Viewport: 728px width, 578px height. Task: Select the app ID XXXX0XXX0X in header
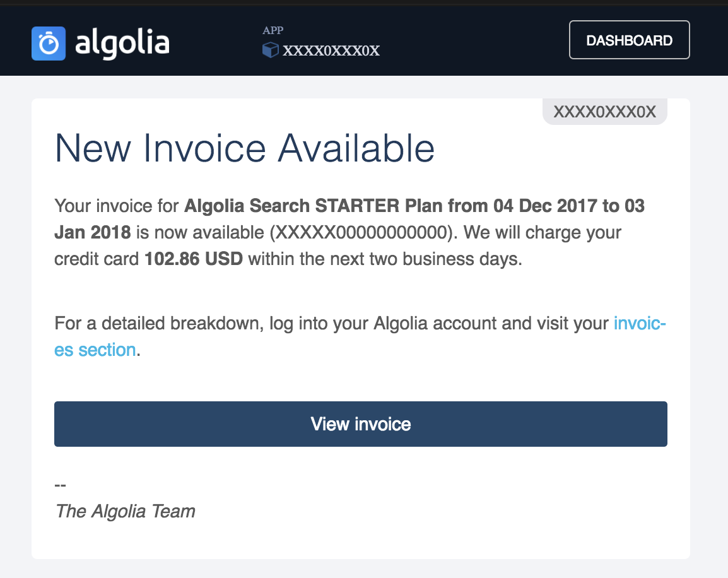click(331, 50)
